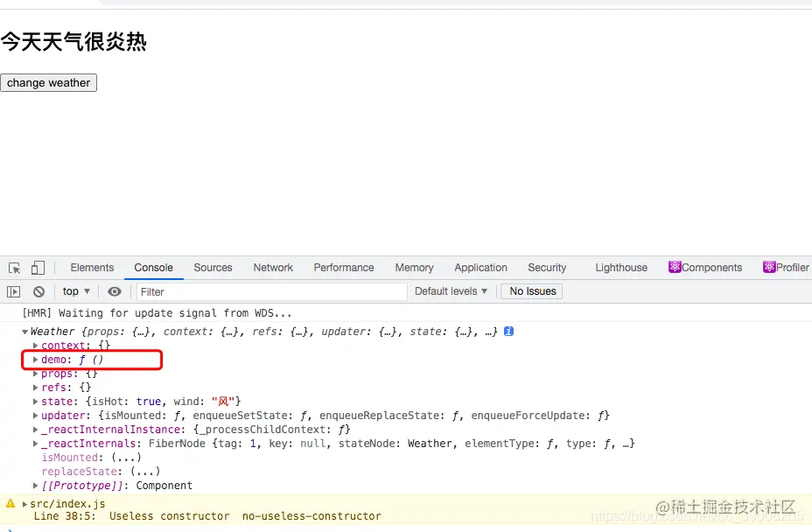Activate the inspect element picker icon
This screenshot has height=532, width=812.
[x=15, y=268]
